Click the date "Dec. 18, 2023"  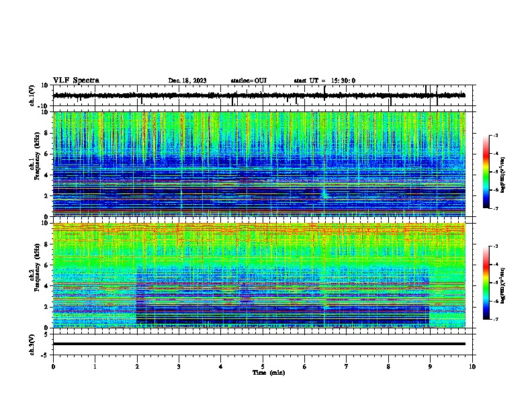tap(187, 81)
